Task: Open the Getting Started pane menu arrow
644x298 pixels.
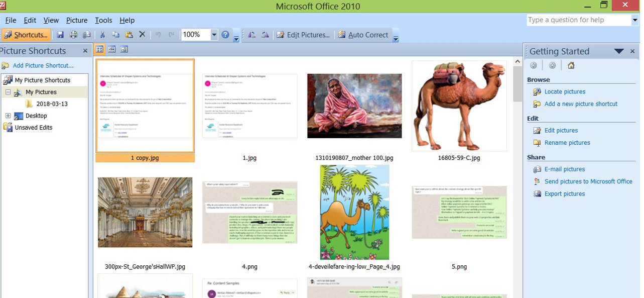Action: (x=619, y=51)
